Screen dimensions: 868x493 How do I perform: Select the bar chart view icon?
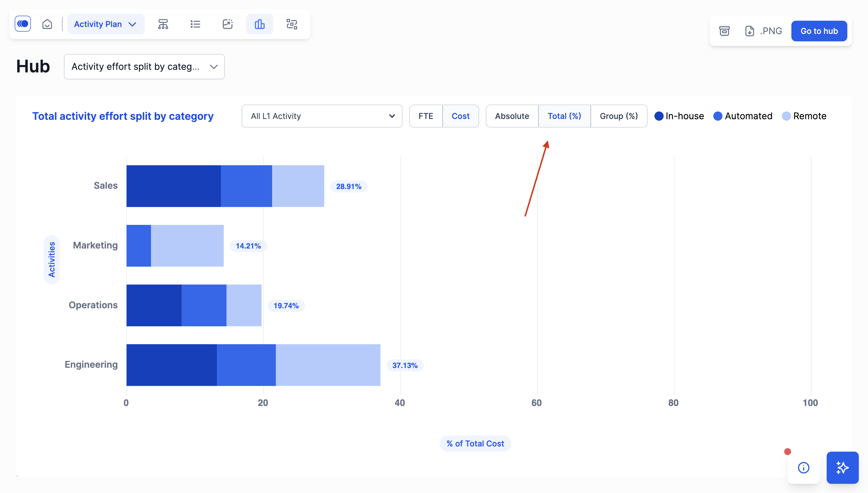click(x=259, y=24)
